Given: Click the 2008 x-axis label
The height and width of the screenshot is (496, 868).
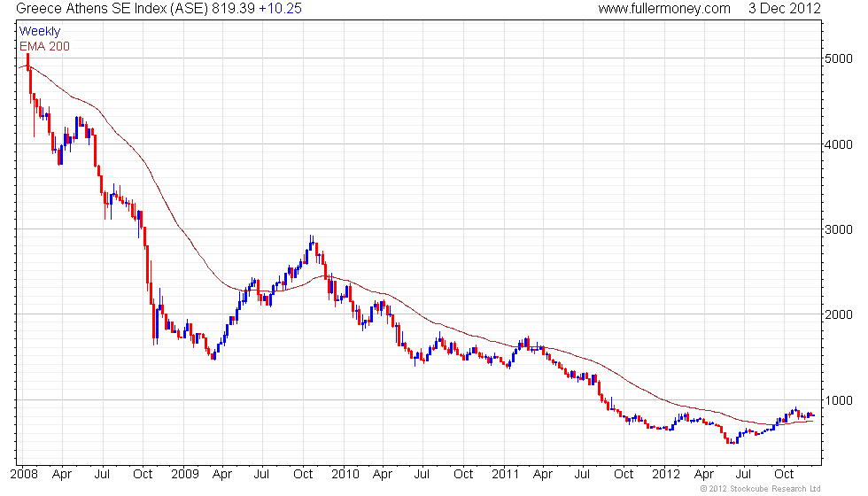Looking at the screenshot, I should pyautogui.click(x=25, y=474).
